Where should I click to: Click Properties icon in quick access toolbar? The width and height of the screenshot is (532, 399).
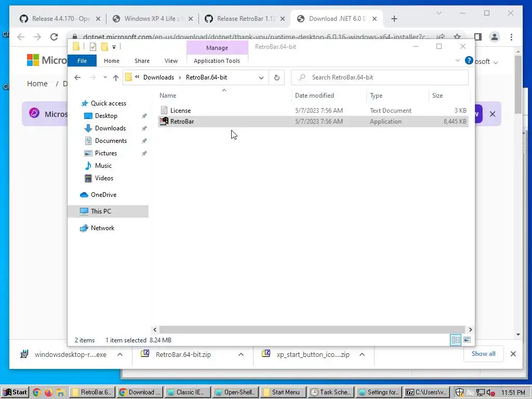[x=93, y=47]
